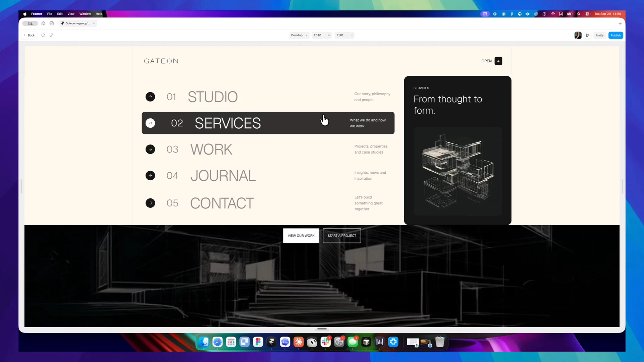Click the GATEON logo

(161, 61)
